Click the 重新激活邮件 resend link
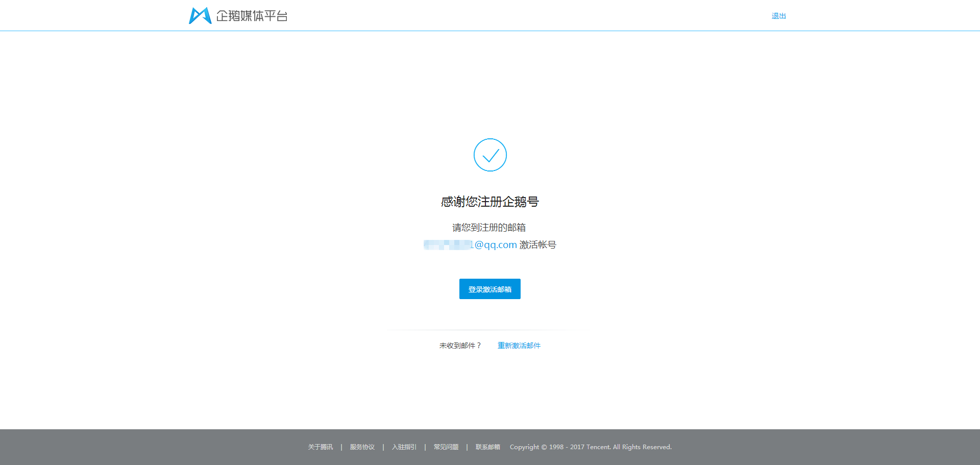980x465 pixels. [x=519, y=346]
